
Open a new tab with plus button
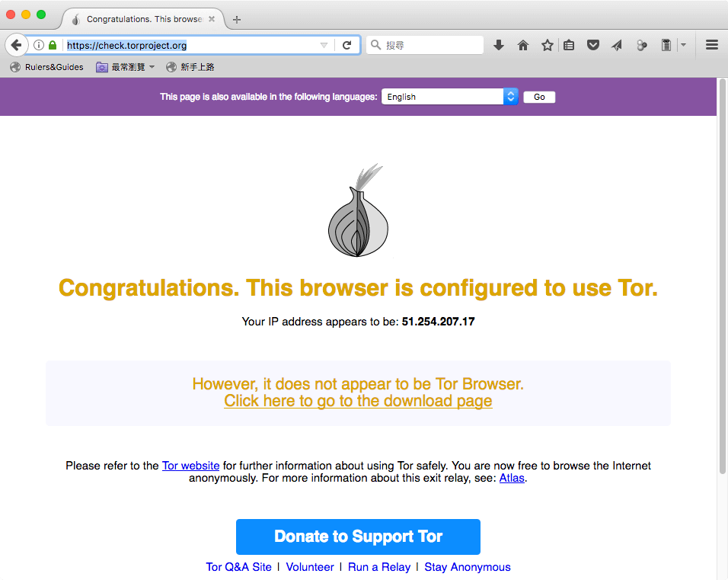[x=237, y=20]
